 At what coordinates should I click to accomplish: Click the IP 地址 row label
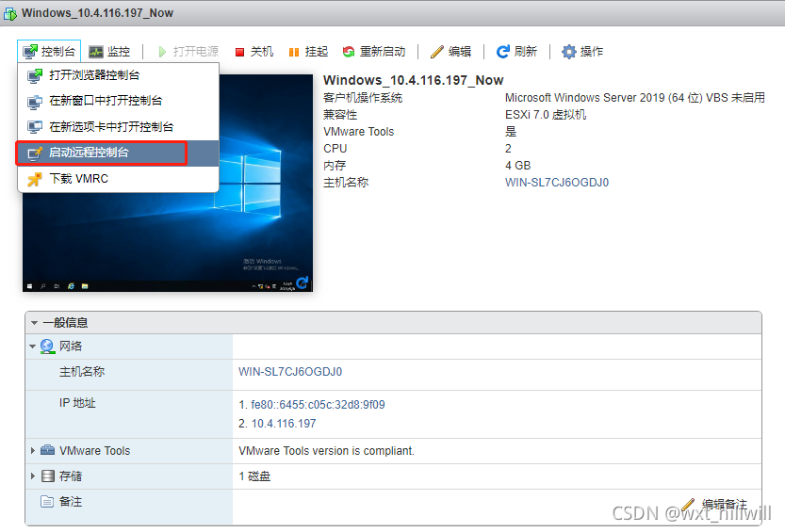(77, 403)
